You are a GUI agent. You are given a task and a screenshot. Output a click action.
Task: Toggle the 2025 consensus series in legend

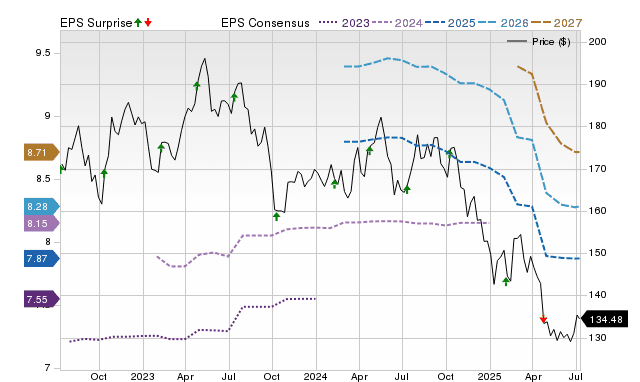coord(450,23)
